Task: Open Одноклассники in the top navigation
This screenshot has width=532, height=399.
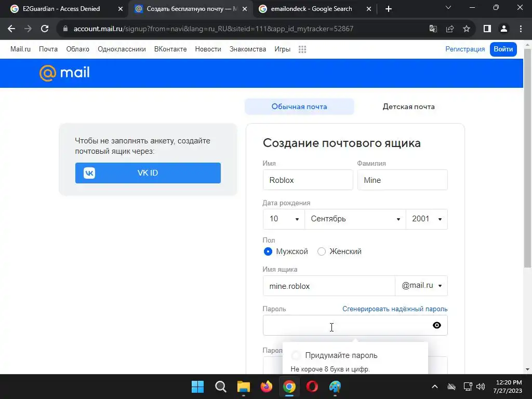Action: (x=122, y=49)
